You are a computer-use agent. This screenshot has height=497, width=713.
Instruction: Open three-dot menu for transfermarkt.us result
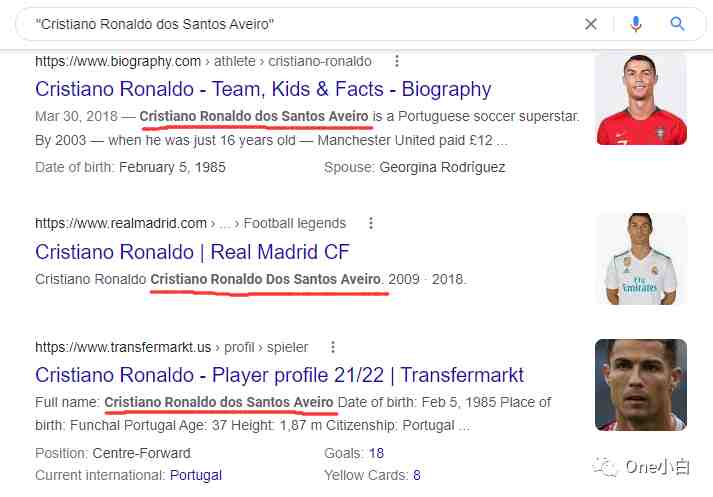(x=333, y=347)
